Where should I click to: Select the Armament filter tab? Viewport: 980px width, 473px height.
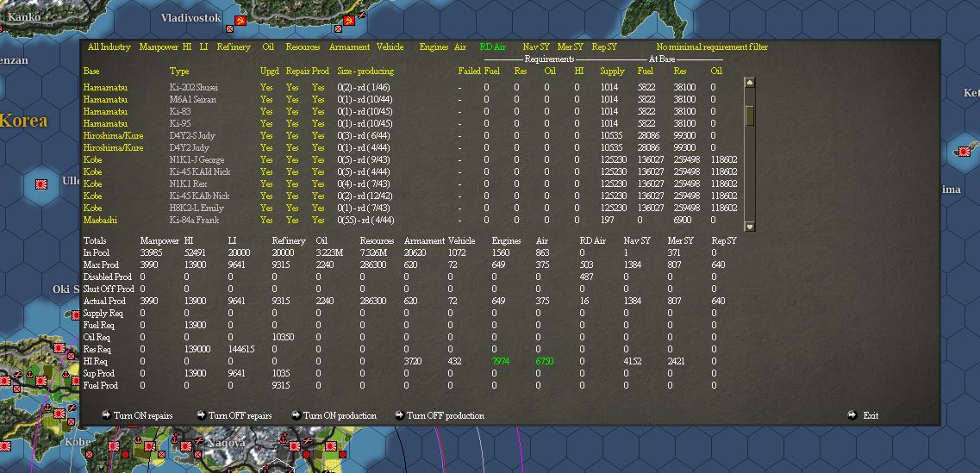click(349, 47)
